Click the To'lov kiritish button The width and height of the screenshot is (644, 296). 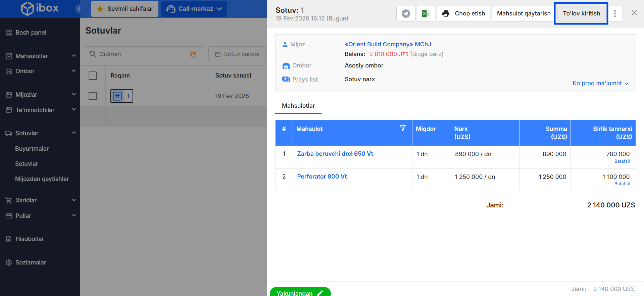[581, 13]
